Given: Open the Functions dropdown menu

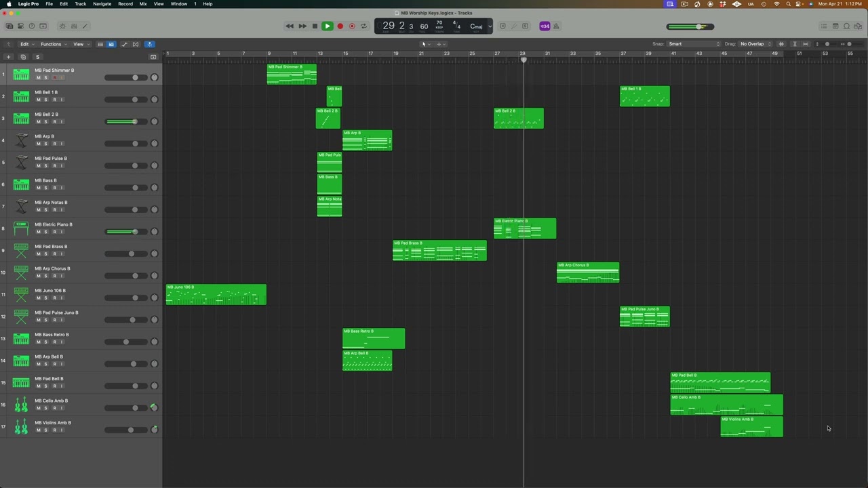Looking at the screenshot, I should (x=52, y=44).
